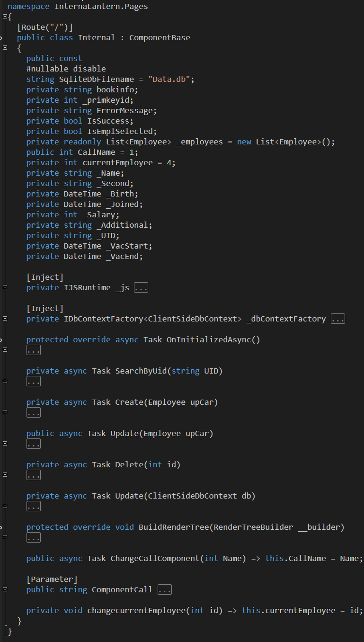Open ellipsis box under Update(ClientSideDbContext db)
The image size is (364, 642).
pyautogui.click(x=33, y=507)
